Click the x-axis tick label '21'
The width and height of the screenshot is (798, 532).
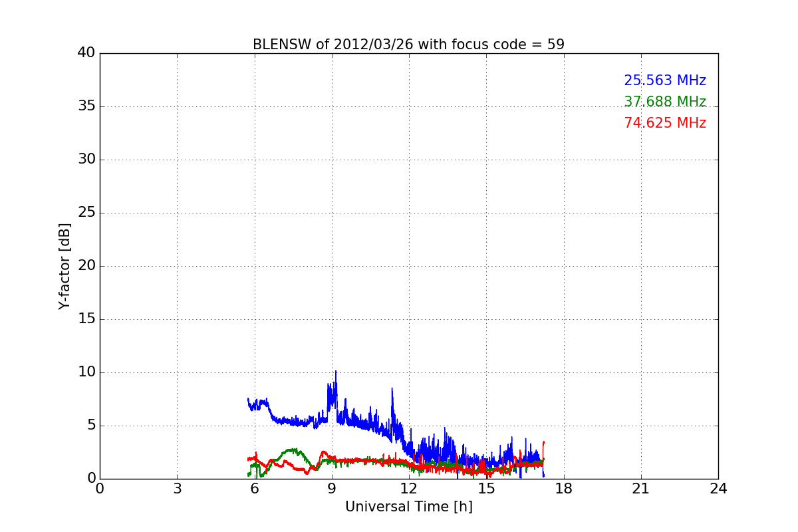coord(641,489)
